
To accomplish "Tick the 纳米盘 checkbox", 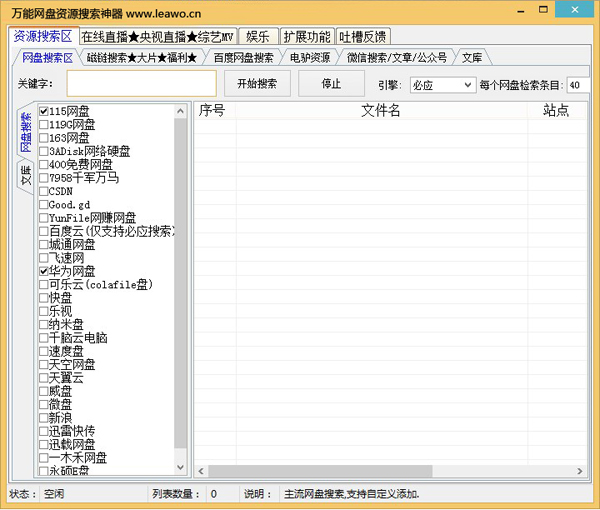I will (x=43, y=325).
